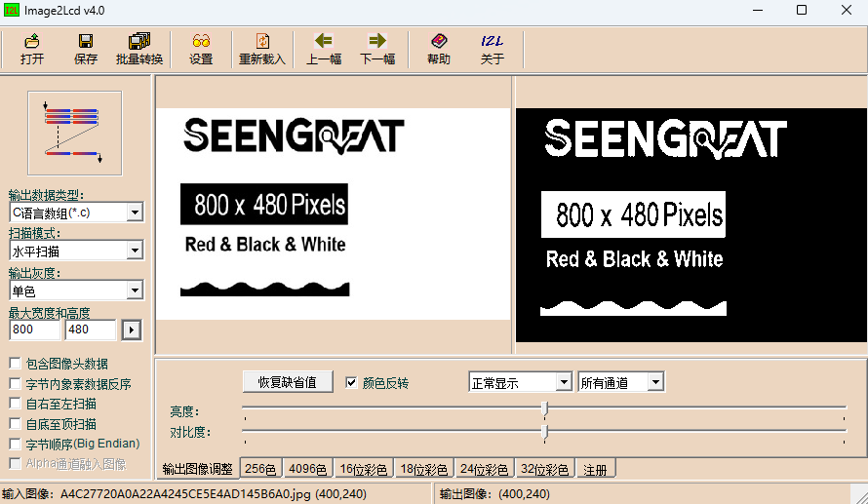Click 输入图像 filename in status bar
The height and width of the screenshot is (504, 868).
click(x=185, y=494)
